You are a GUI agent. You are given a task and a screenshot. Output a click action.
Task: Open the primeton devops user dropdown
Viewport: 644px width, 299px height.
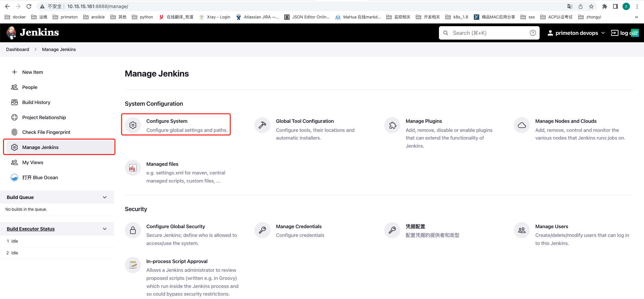point(576,33)
